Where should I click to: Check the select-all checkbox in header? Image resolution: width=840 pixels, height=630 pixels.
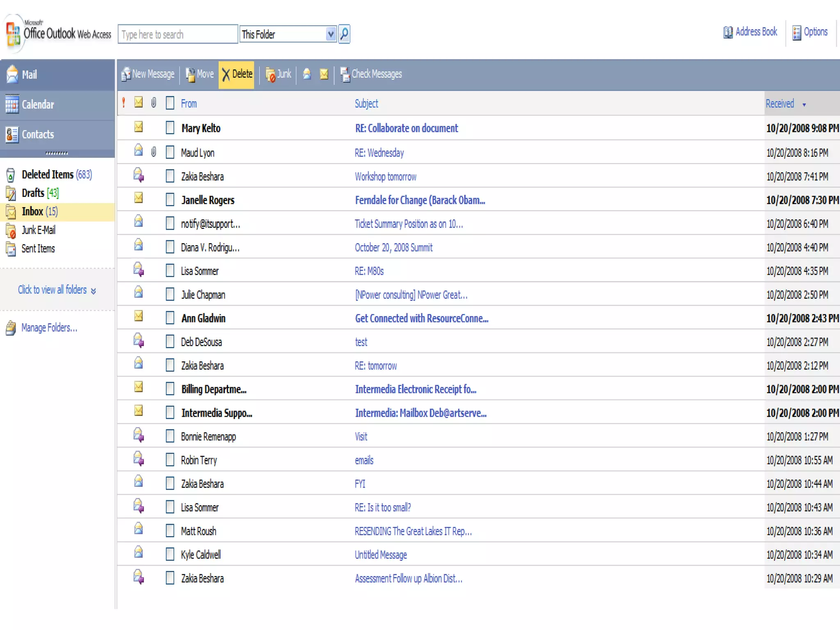(x=170, y=103)
